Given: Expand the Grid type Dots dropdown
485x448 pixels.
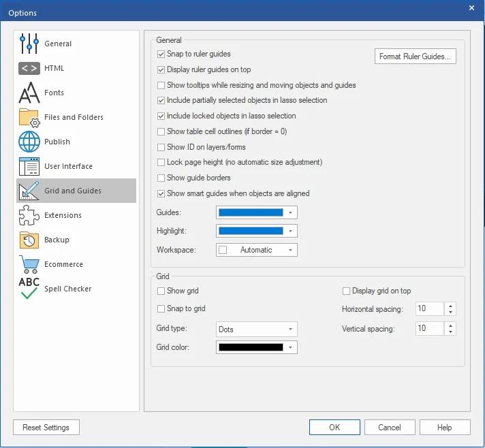Looking at the screenshot, I should coord(256,330).
